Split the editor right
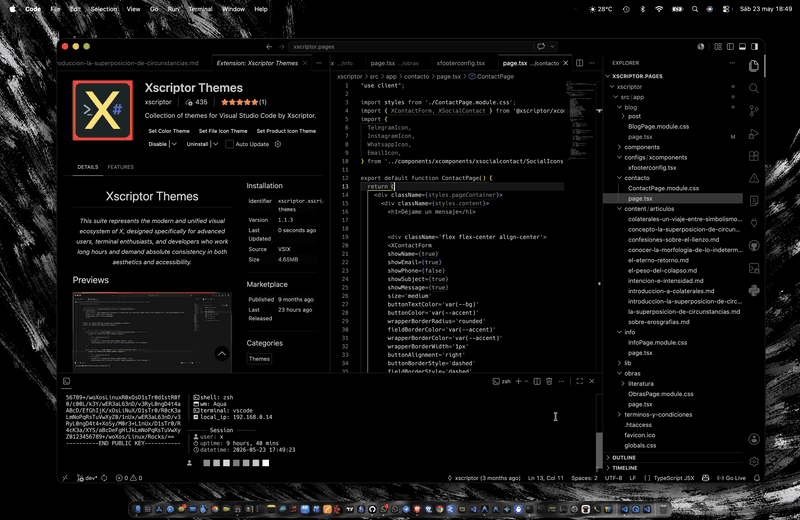Screen dimensions: 800x520 580,63
